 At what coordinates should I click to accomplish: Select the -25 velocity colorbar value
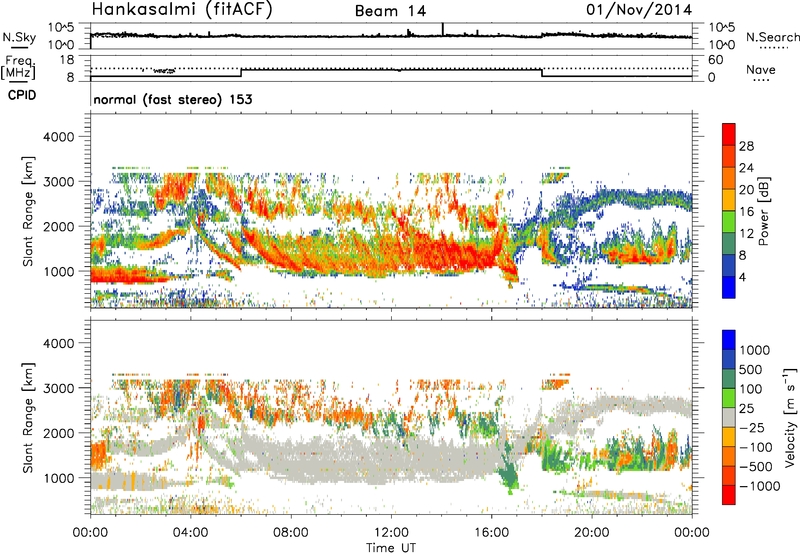click(x=752, y=427)
